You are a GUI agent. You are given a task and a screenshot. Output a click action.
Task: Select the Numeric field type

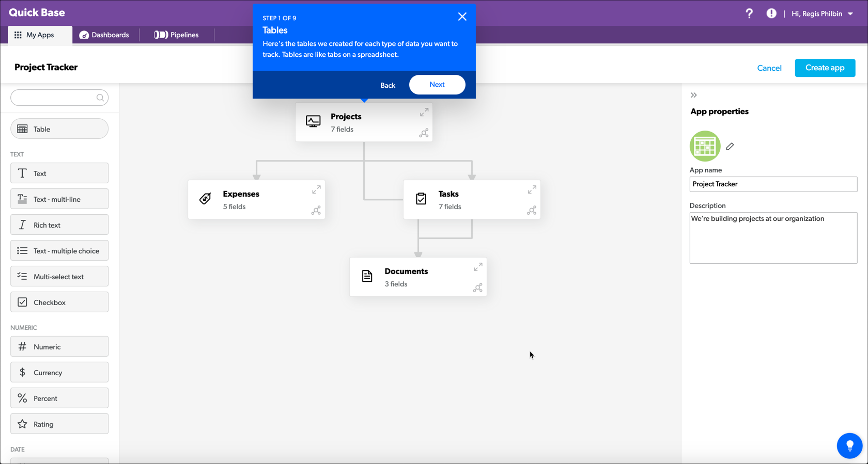(59, 347)
